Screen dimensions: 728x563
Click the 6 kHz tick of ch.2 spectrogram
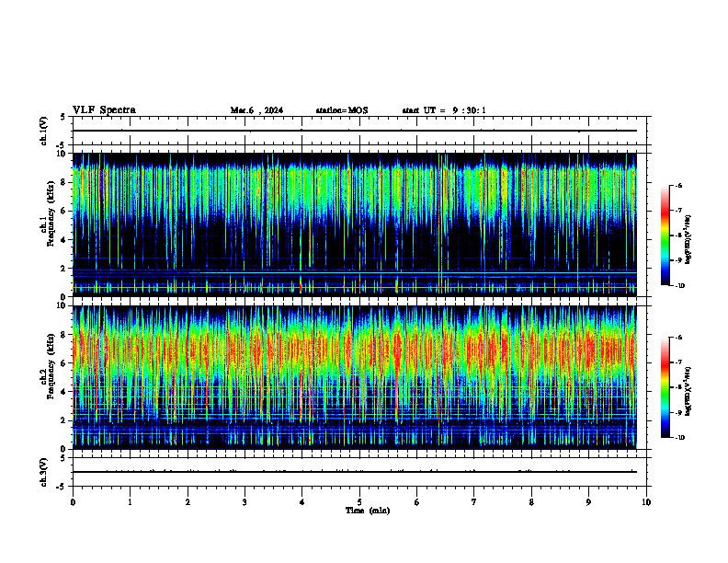63,363
